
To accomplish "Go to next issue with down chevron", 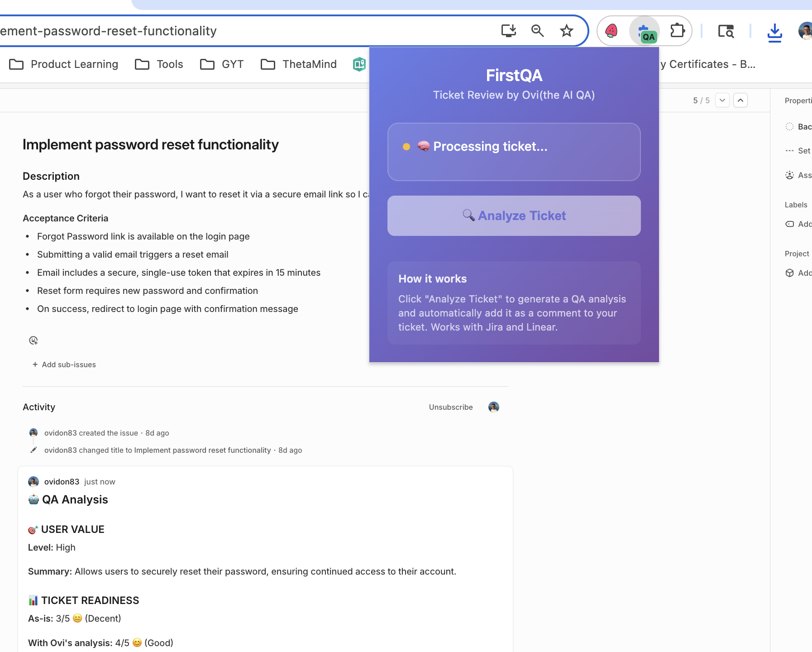I will [722, 100].
